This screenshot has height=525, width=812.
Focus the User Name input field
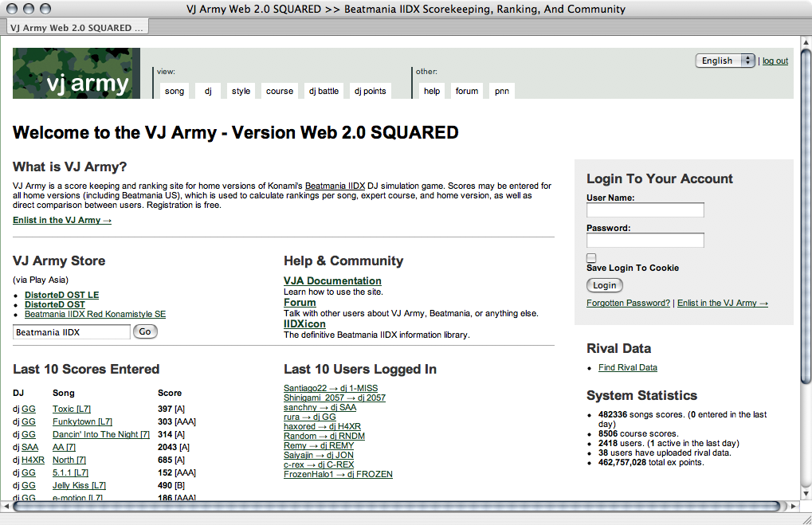(645, 210)
